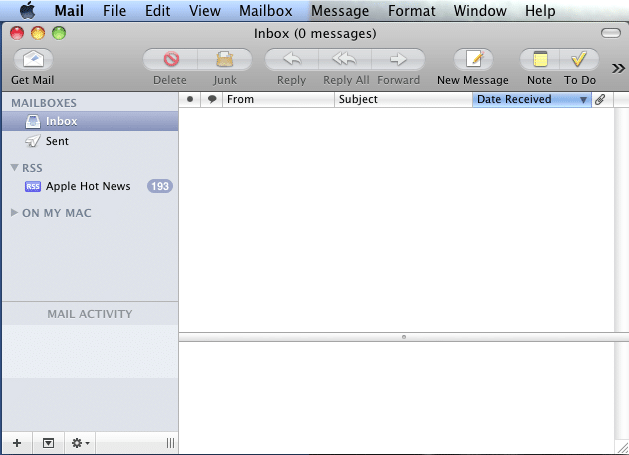Screen dimensions: 629x455
Task: Click the green zoom window button
Action: click(x=59, y=33)
